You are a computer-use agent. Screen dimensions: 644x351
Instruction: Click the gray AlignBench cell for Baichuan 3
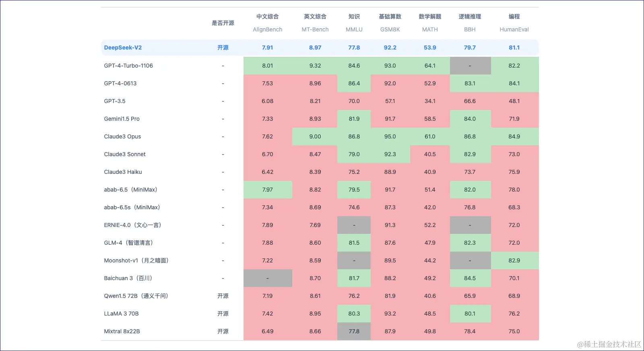click(268, 278)
